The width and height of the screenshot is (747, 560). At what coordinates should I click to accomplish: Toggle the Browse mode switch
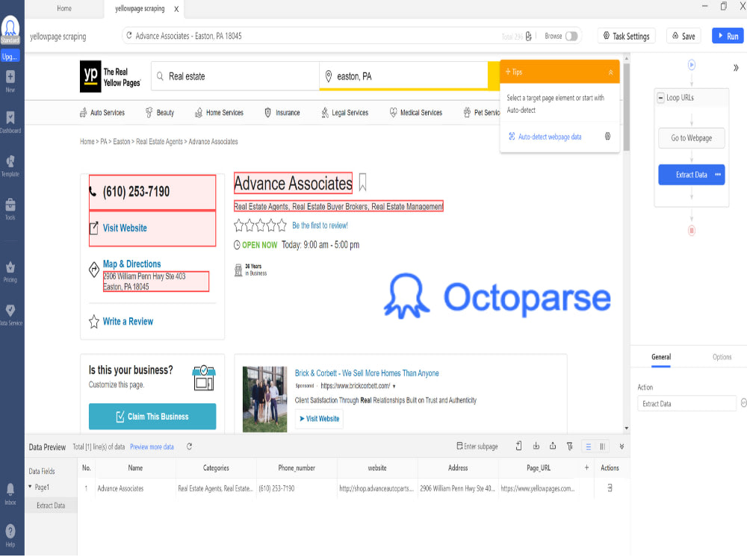click(571, 36)
